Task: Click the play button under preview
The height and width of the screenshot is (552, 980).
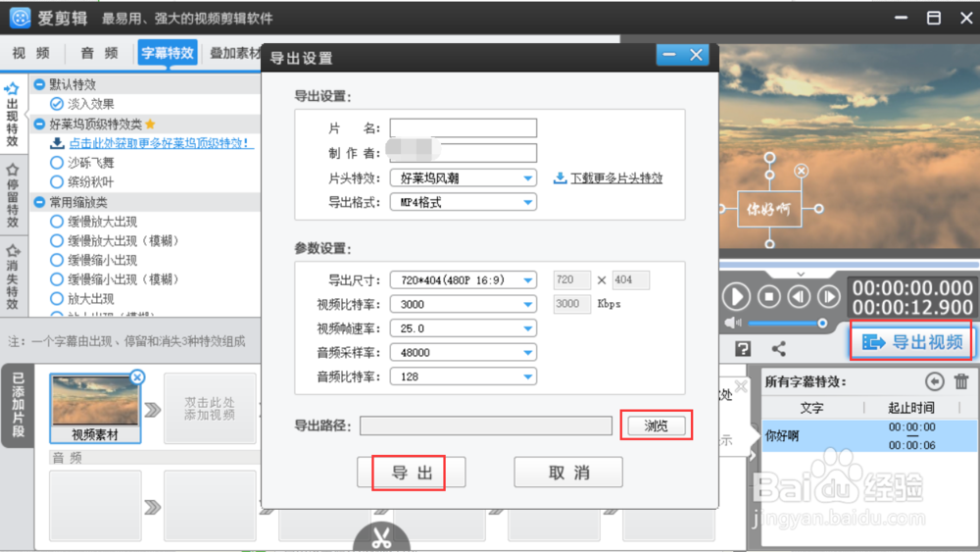Action: tap(736, 296)
